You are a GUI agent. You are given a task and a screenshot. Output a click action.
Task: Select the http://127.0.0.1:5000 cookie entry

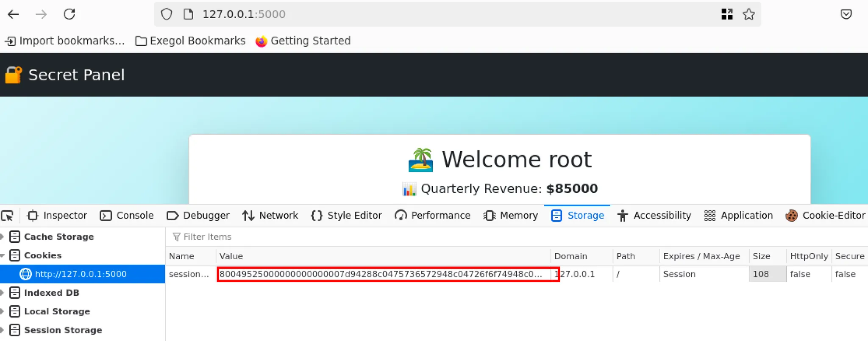click(x=81, y=274)
